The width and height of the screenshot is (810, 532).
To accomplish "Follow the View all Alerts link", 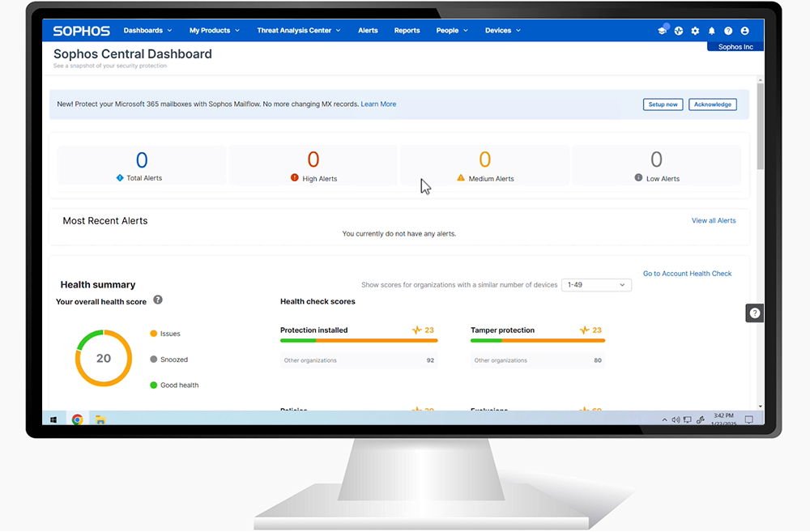I will click(714, 220).
